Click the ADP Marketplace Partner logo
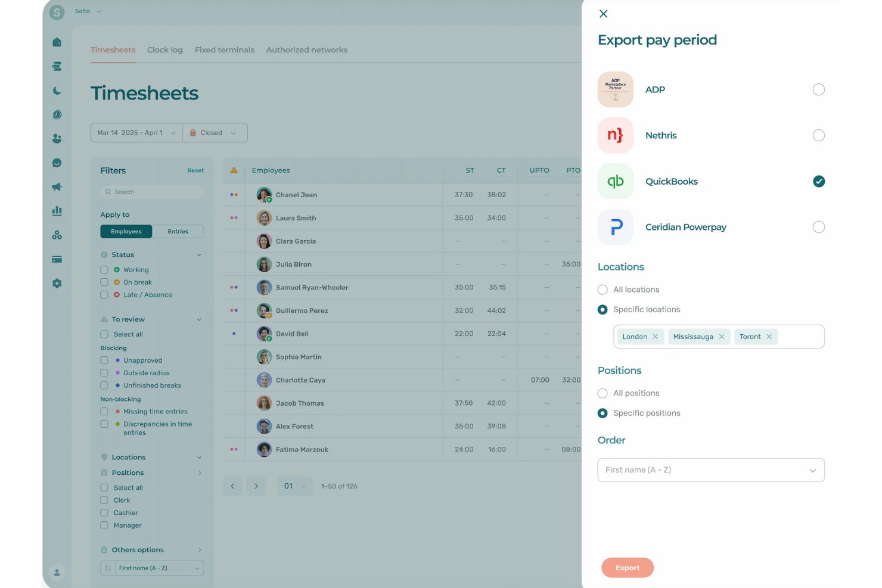Image resolution: width=882 pixels, height=588 pixels. [x=616, y=89]
